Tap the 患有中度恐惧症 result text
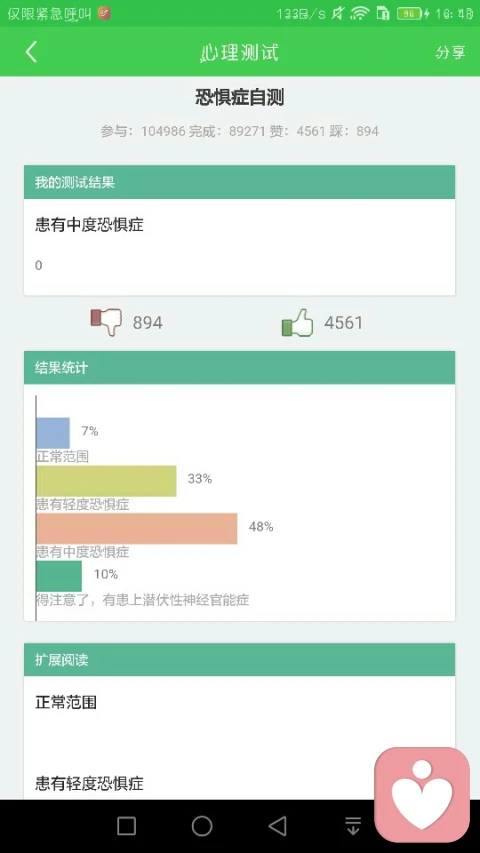 point(89,225)
